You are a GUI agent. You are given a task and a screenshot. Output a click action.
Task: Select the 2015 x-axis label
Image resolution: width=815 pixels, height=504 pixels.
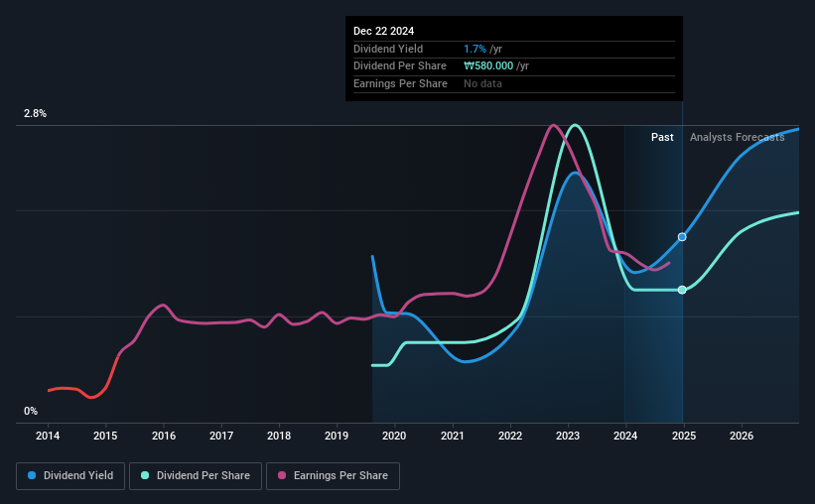(105, 436)
